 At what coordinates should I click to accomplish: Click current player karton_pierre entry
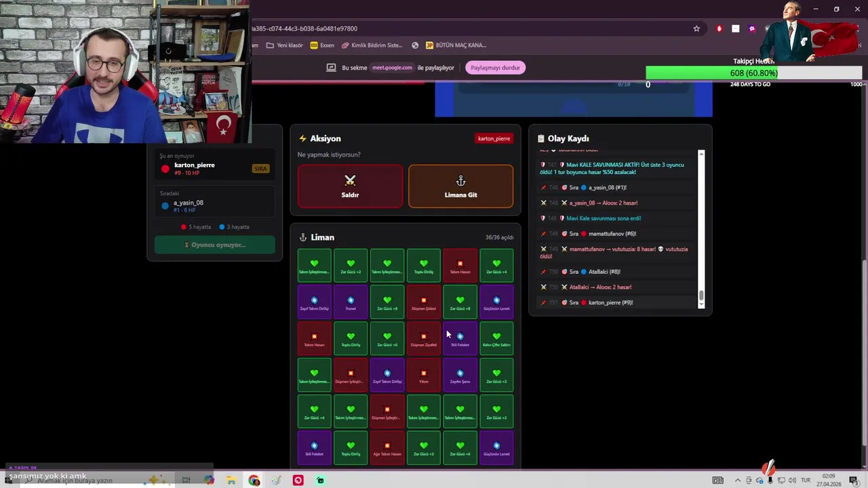pyautogui.click(x=214, y=168)
